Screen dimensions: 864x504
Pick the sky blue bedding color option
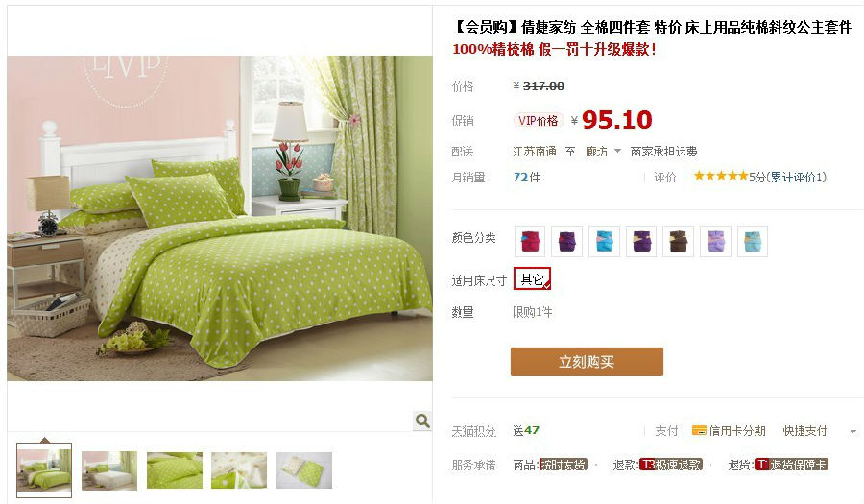605,241
